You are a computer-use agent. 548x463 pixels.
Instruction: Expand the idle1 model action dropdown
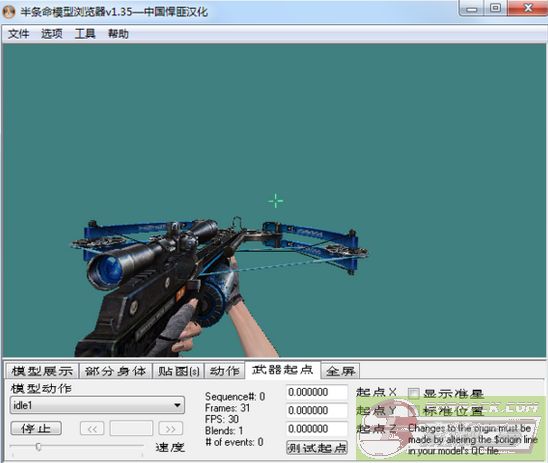coord(97,405)
